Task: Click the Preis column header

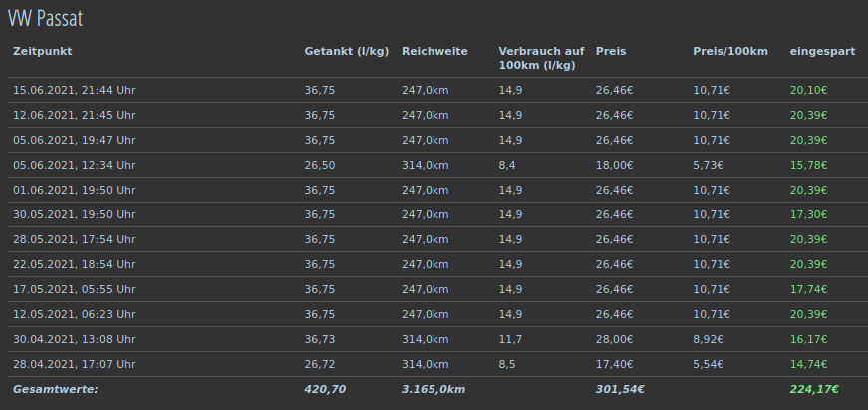Action: [611, 51]
